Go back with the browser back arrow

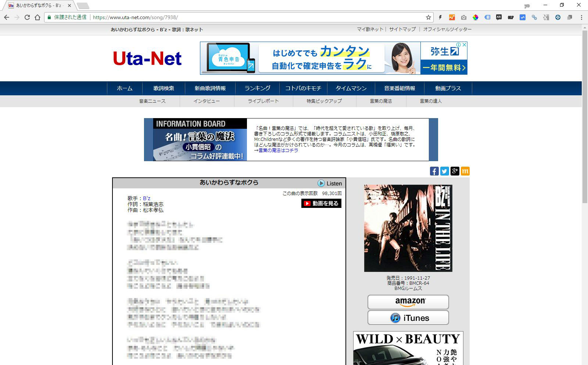(7, 17)
